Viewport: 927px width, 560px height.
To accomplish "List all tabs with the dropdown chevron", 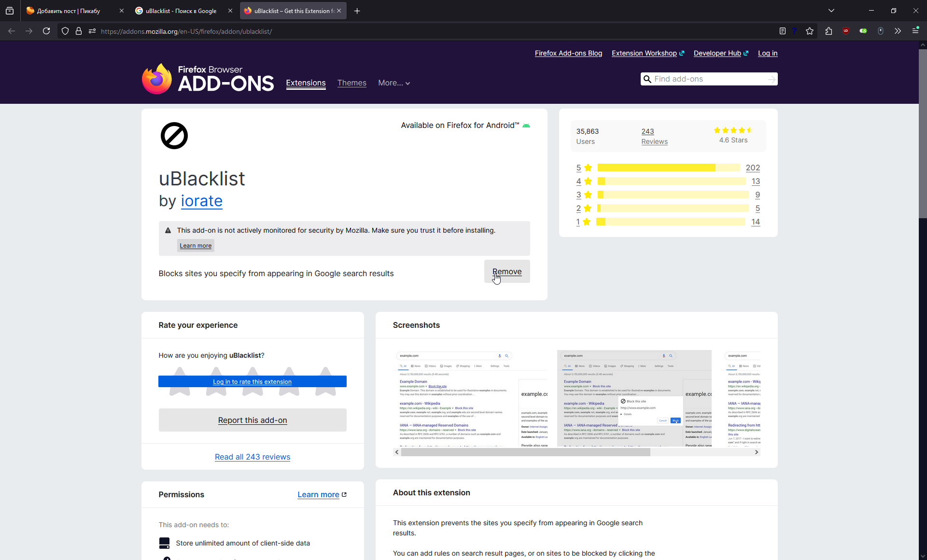I will (831, 11).
